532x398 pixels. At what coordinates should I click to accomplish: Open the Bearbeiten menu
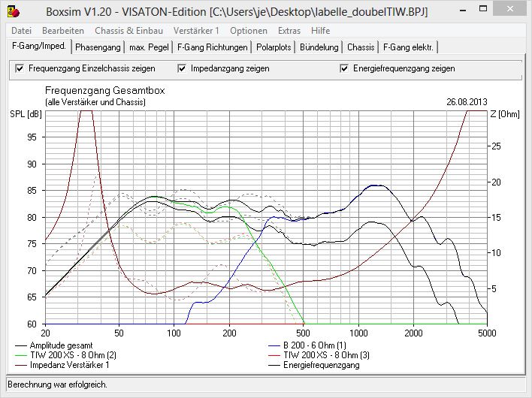click(x=63, y=31)
